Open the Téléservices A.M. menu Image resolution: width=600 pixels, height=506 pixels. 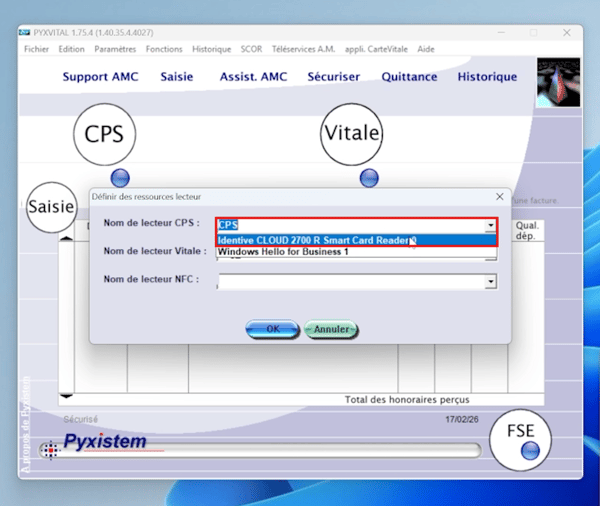tap(303, 48)
